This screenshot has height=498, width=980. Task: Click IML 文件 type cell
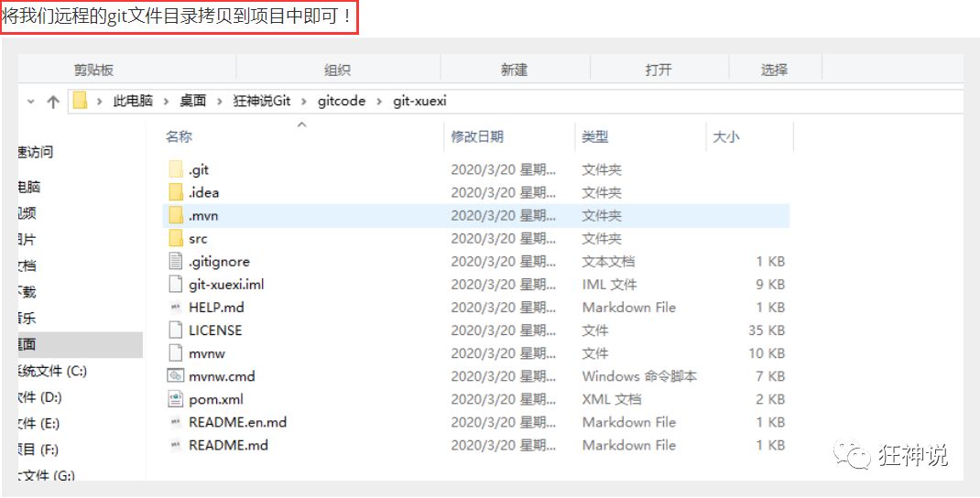coord(609,285)
